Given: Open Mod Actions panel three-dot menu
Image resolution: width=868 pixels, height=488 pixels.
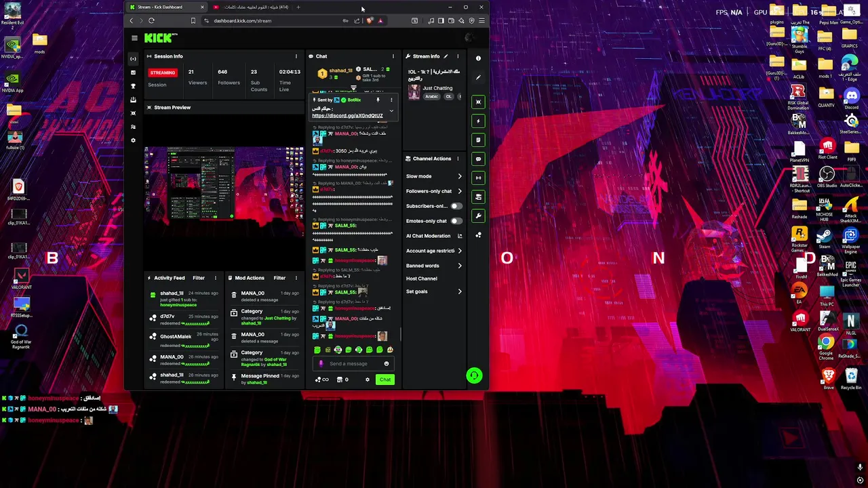Looking at the screenshot, I should click(x=296, y=278).
